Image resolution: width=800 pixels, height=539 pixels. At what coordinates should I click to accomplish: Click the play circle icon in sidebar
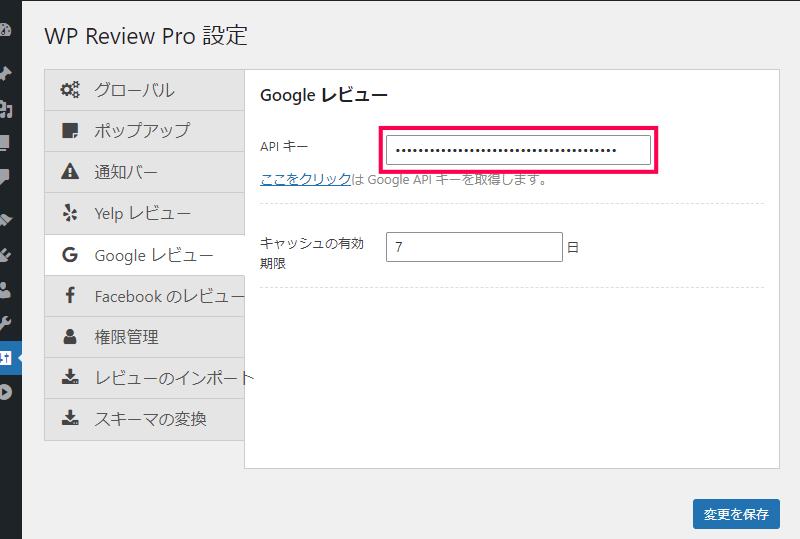[5, 393]
